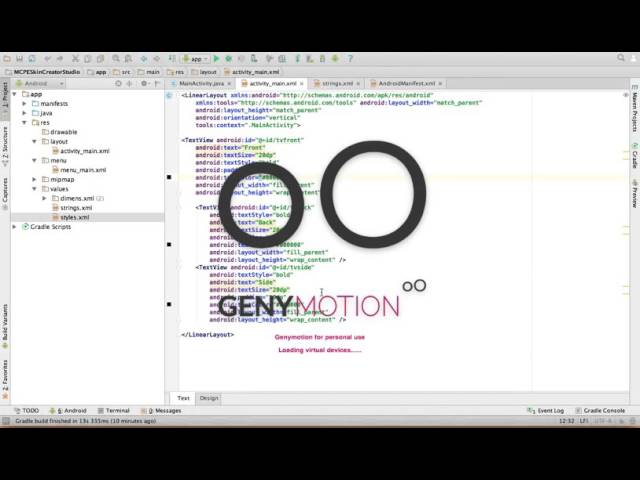This screenshot has width=640, height=480.
Task: Open the Gradle Console panel
Action: pyautogui.click(x=600, y=411)
